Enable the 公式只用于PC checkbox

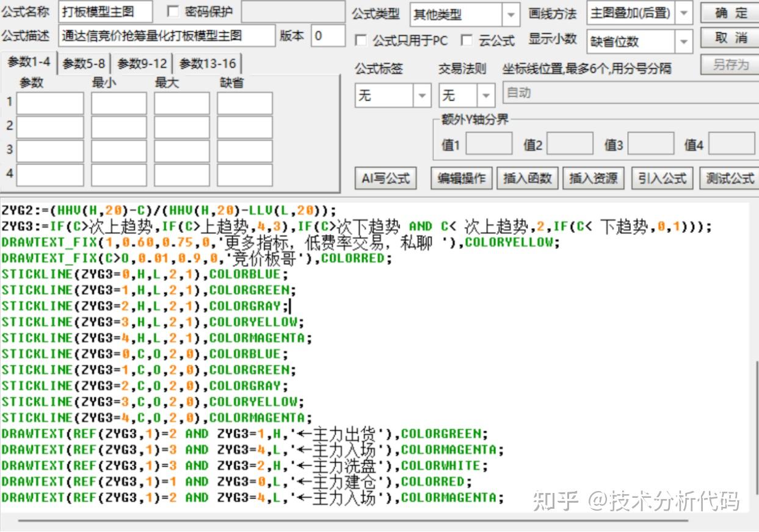tap(361, 41)
